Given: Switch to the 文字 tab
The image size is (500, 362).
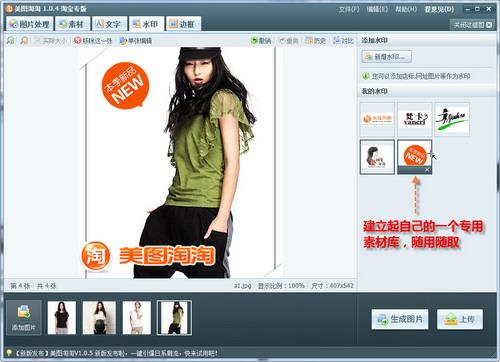Looking at the screenshot, I should [109, 24].
